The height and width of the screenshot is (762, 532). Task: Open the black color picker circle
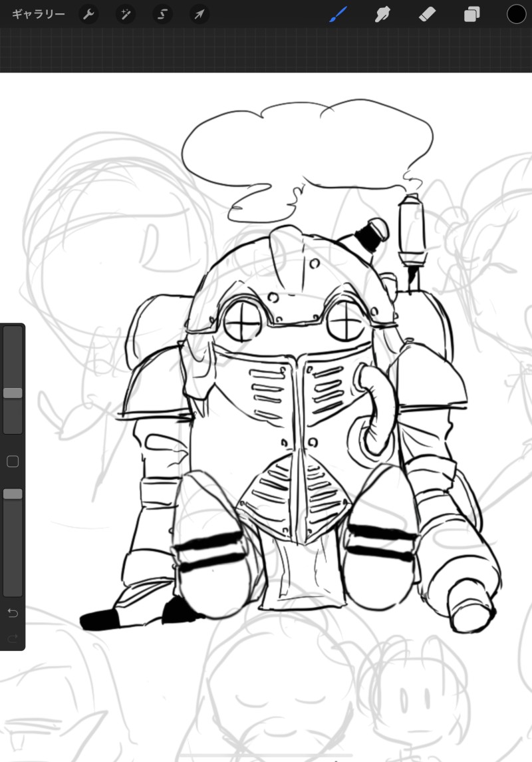[517, 14]
